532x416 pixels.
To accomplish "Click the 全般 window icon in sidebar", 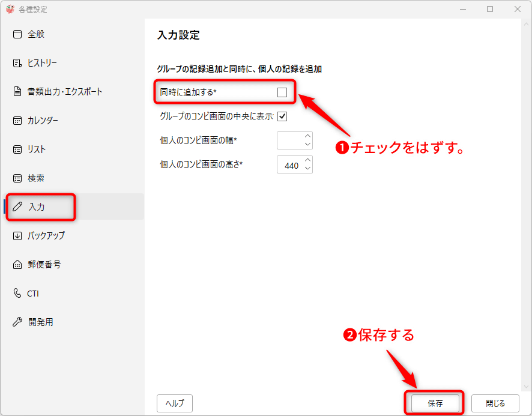I will point(17,34).
